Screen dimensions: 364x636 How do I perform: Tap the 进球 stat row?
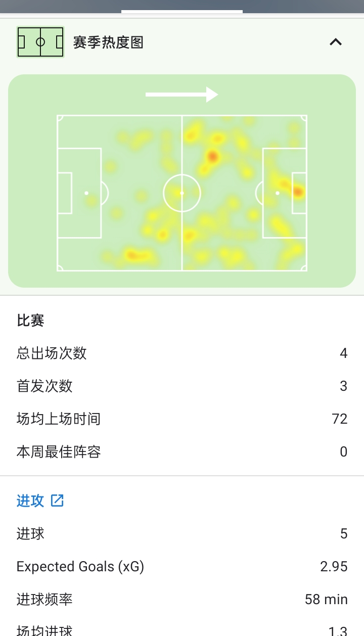pyautogui.click(x=182, y=533)
